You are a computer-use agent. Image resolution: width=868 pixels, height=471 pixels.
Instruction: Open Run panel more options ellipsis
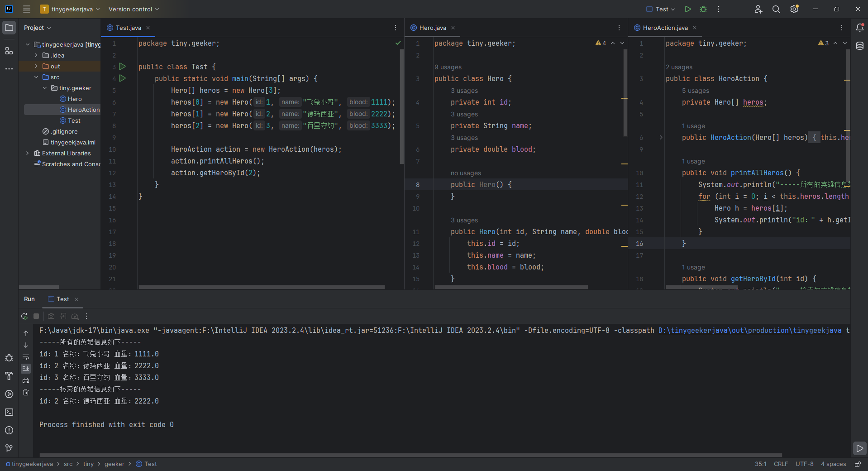(x=86, y=316)
